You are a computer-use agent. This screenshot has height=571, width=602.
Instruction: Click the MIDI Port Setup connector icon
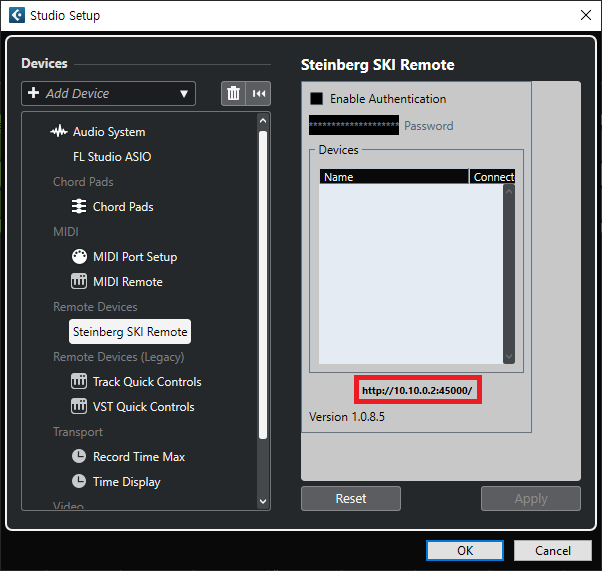click(x=79, y=257)
